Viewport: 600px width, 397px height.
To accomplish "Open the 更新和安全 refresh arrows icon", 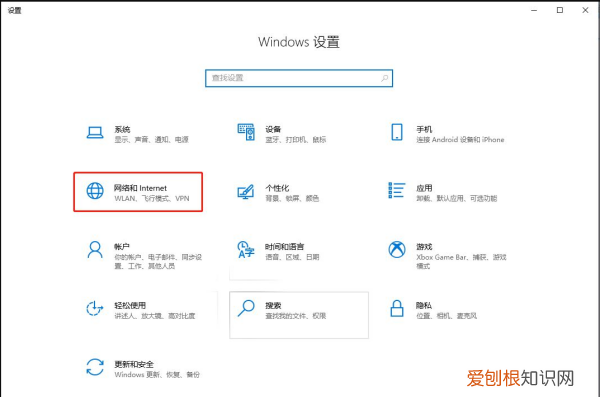I will (x=95, y=367).
